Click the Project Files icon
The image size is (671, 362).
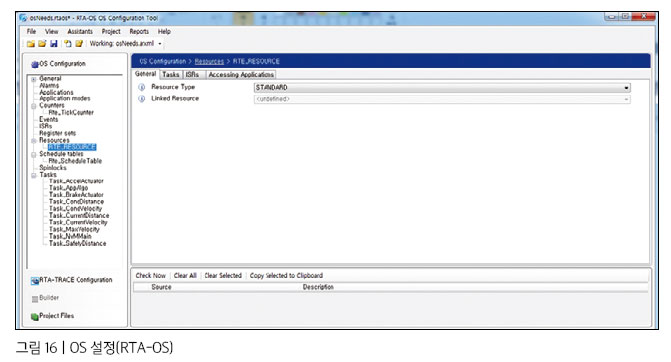click(x=35, y=317)
